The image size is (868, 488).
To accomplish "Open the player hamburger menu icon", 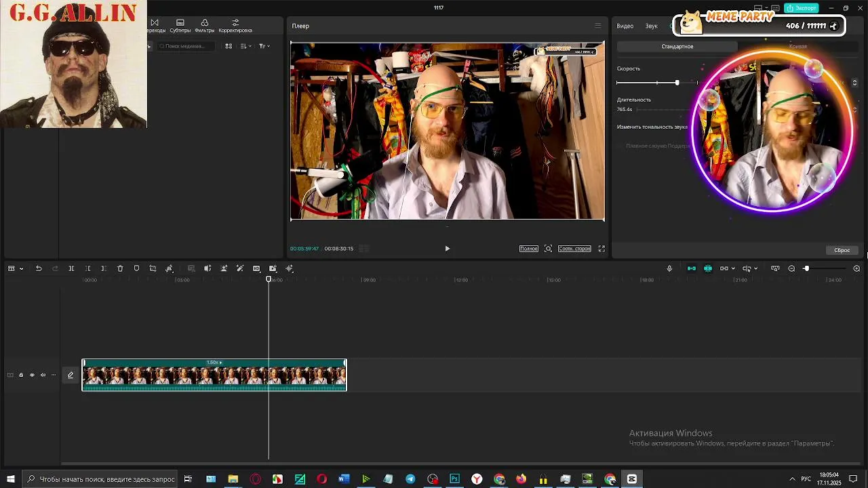I will coord(597,26).
